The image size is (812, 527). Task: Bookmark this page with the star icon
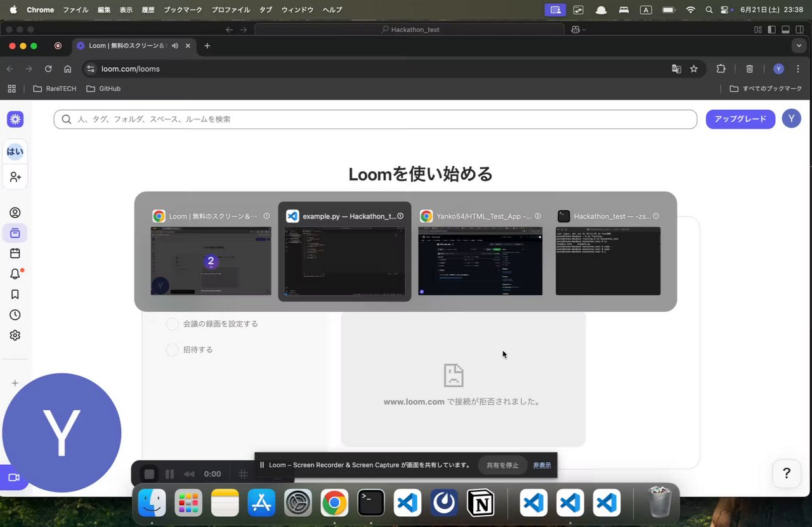pos(694,69)
